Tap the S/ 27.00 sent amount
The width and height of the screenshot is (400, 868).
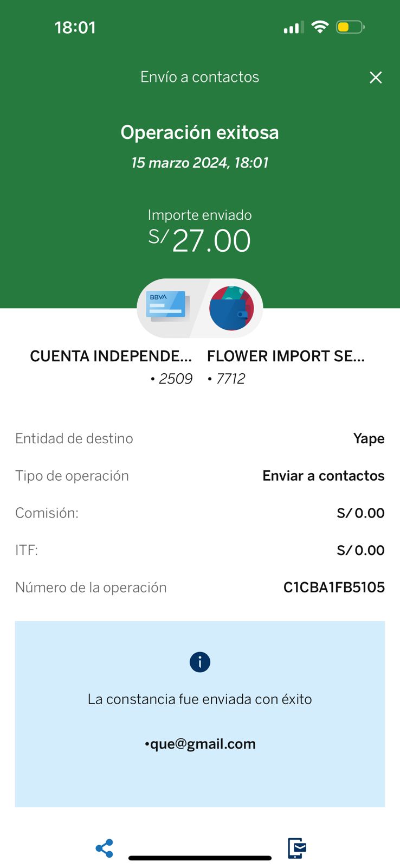coord(200,240)
